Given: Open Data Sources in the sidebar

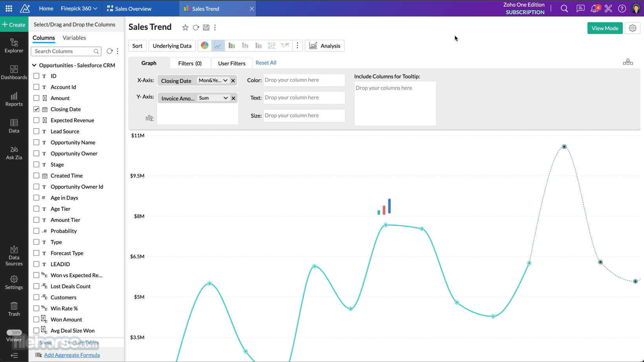Looking at the screenshot, I should click(14, 256).
